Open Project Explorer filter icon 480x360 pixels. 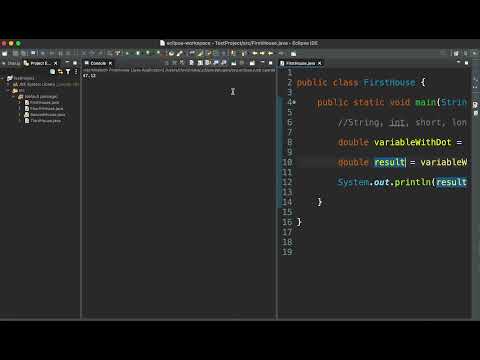pyautogui.click(x=68, y=71)
